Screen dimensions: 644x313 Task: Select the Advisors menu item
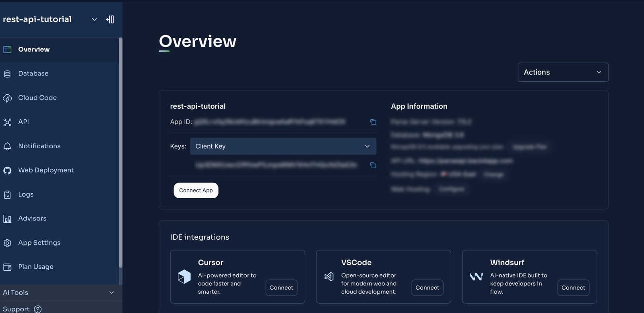[x=60, y=219]
